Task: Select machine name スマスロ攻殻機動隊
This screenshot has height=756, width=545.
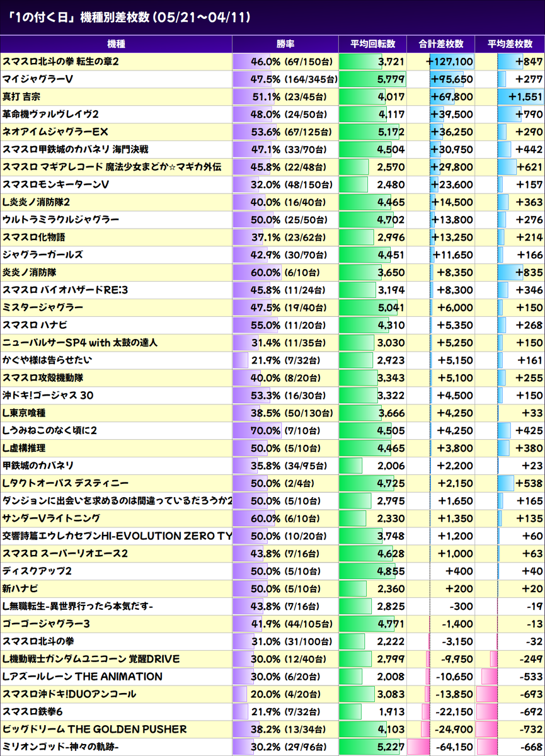Action: 43,378
